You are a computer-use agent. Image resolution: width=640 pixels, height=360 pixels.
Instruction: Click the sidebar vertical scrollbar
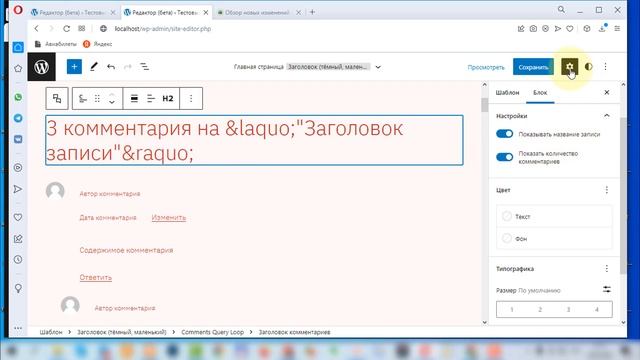coord(623,196)
